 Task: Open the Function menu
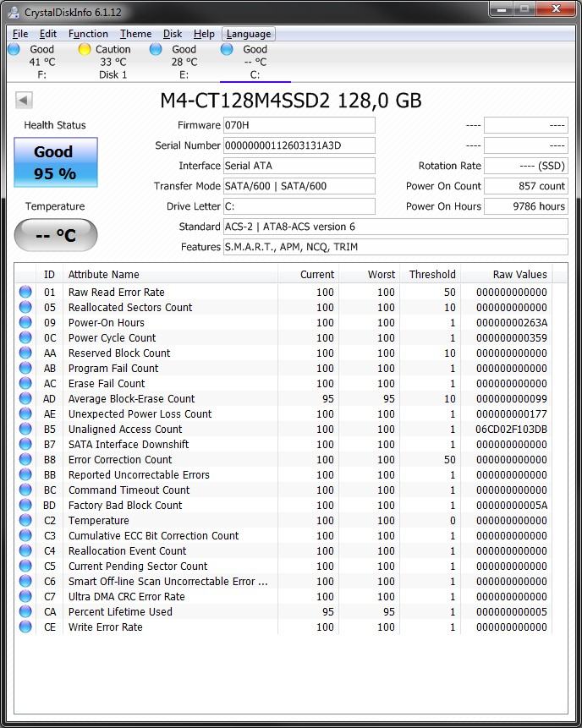(88, 34)
